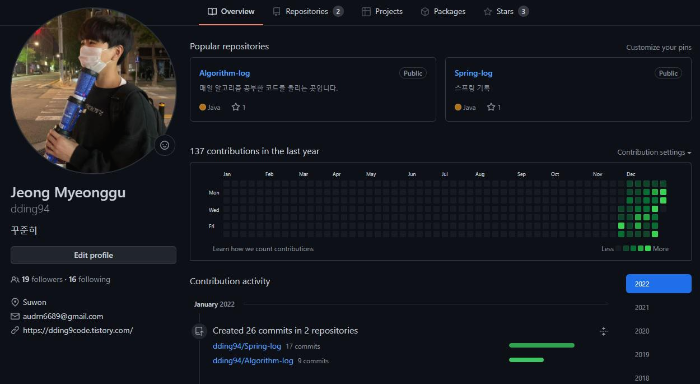Open dding94/Spring-log commits link
Viewport: 700px width, 384px height.
click(247, 346)
